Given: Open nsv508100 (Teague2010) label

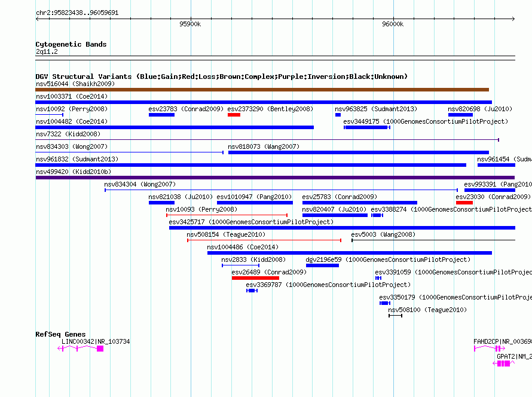Looking at the screenshot, I should [427, 310].
